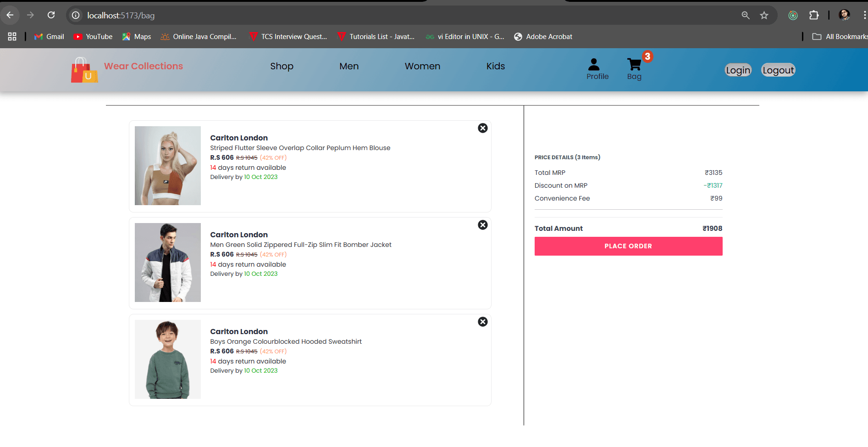Reload the page with the refresh icon
868x447 pixels.
pos(51,15)
